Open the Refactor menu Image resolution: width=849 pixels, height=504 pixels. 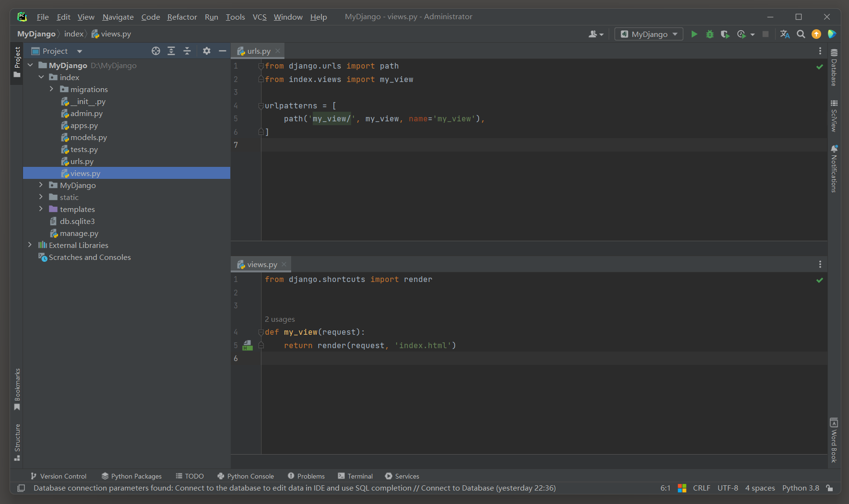pyautogui.click(x=182, y=17)
